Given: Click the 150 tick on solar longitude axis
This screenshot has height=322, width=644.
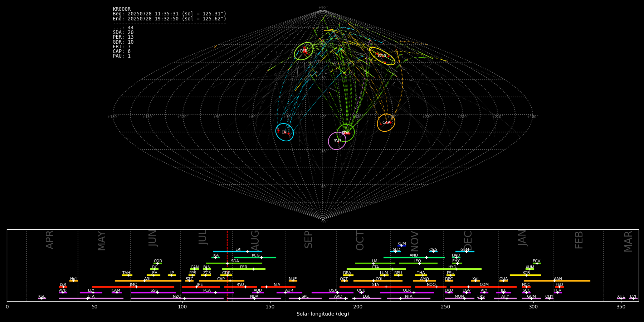Looking at the screenshot, I should (x=270, y=307).
